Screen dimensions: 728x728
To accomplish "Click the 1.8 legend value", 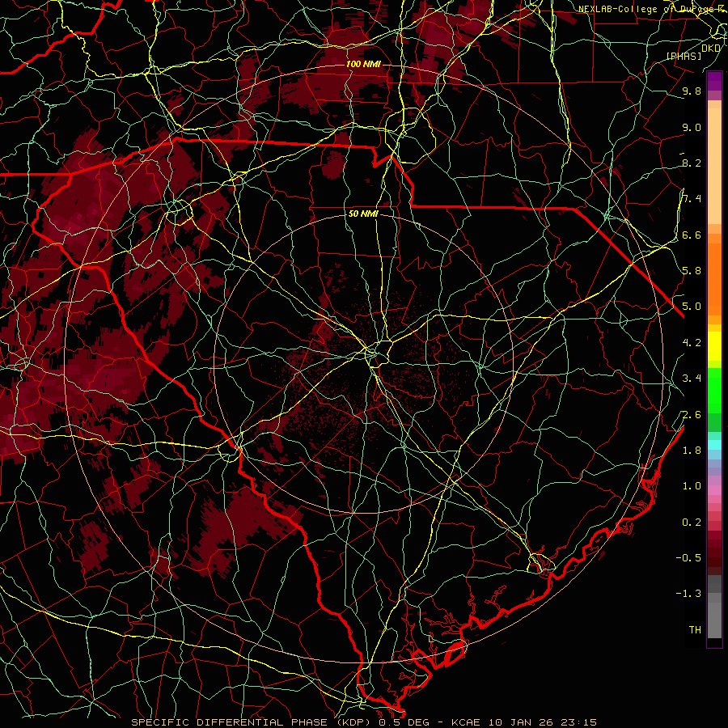I will pyautogui.click(x=692, y=451).
